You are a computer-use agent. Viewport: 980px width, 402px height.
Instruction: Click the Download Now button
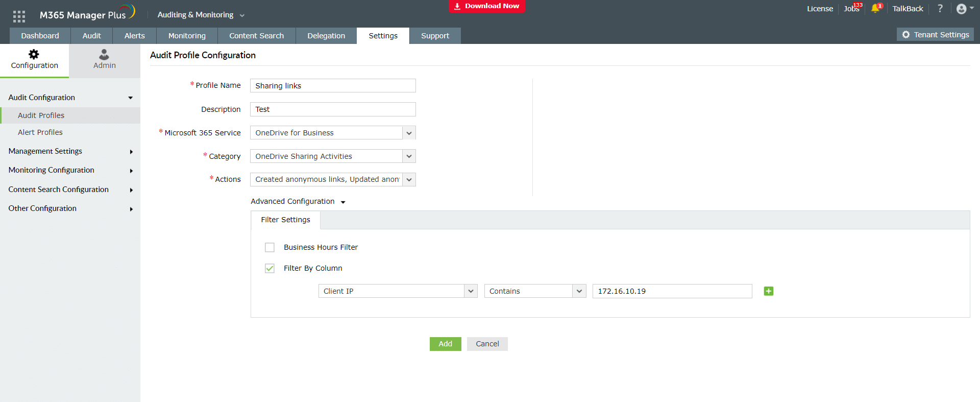pyautogui.click(x=487, y=6)
